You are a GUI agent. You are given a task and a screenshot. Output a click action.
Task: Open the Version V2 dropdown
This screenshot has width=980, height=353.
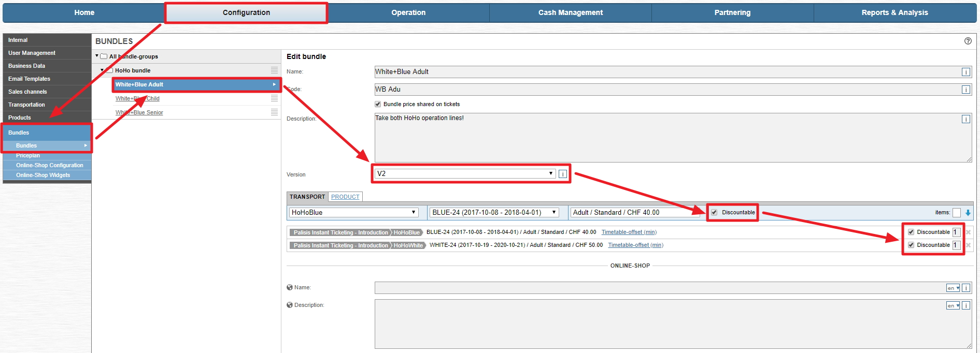465,173
